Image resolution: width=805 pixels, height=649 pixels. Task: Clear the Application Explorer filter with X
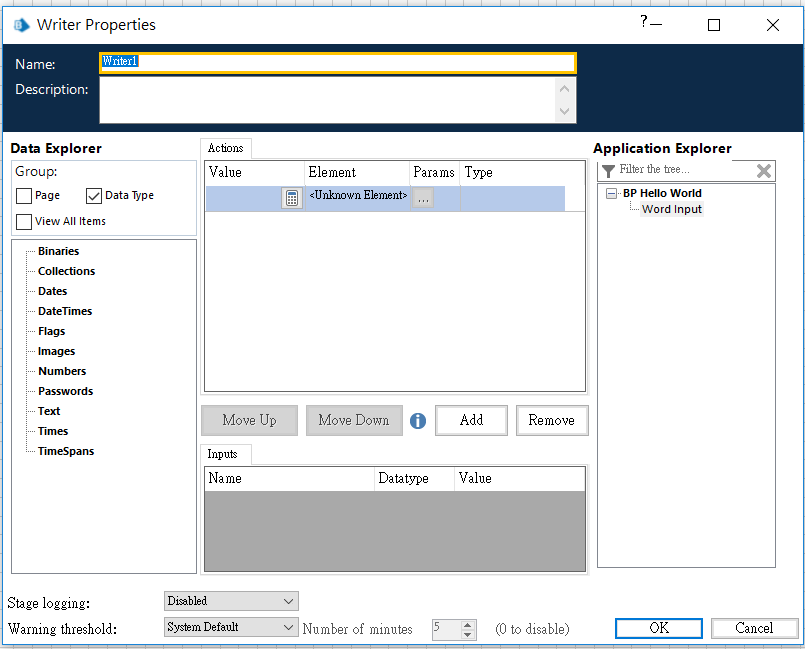[763, 171]
